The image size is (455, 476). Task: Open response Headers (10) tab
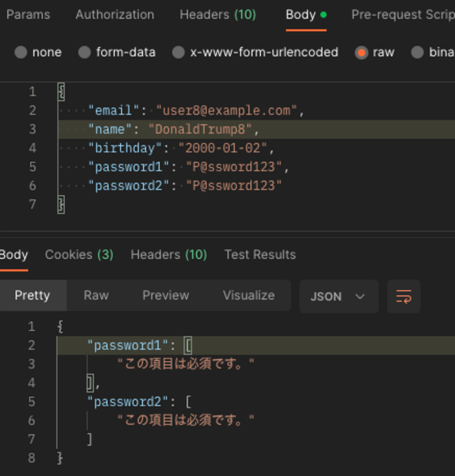pyautogui.click(x=169, y=254)
